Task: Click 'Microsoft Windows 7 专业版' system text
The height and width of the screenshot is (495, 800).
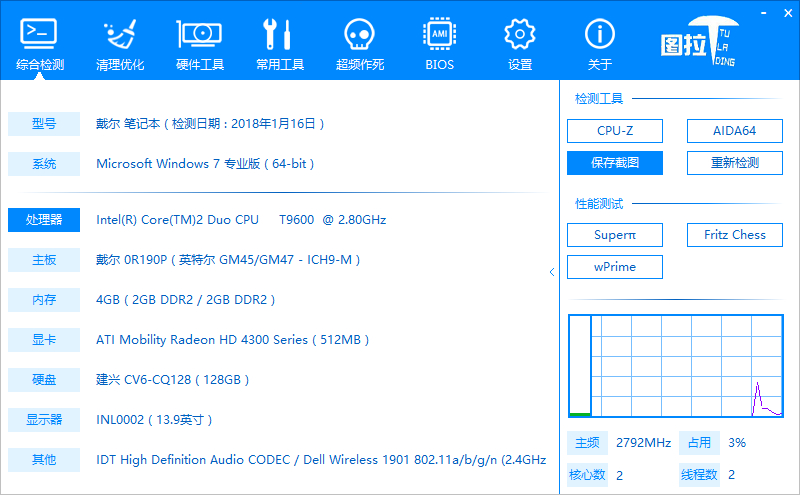Action: pyautogui.click(x=178, y=164)
